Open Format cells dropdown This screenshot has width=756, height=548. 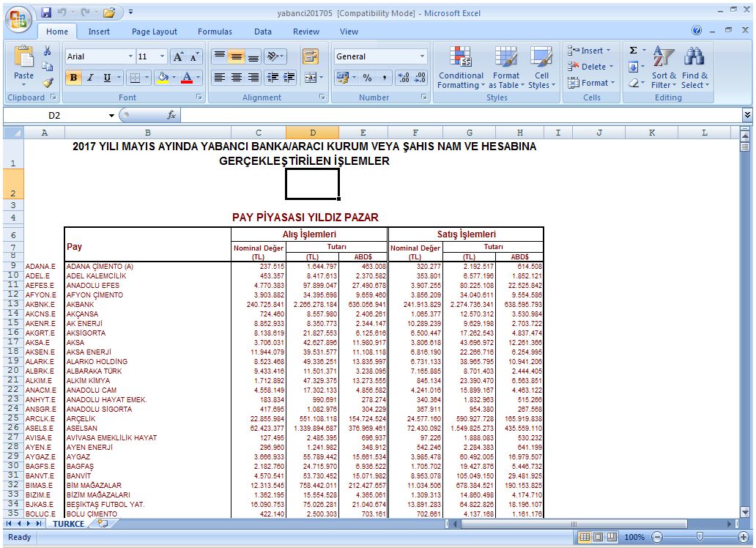click(592, 83)
